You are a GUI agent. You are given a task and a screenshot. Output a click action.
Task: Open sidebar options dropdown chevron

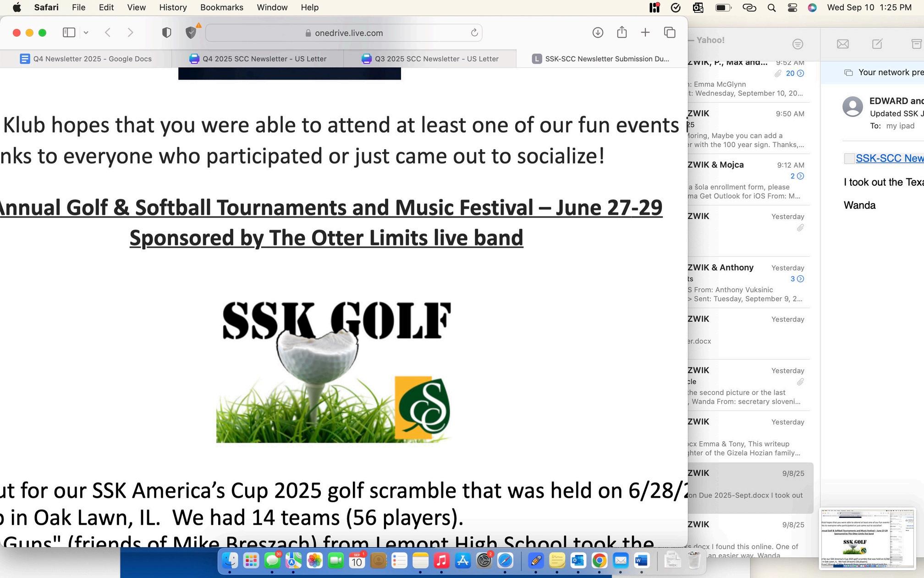pyautogui.click(x=86, y=33)
